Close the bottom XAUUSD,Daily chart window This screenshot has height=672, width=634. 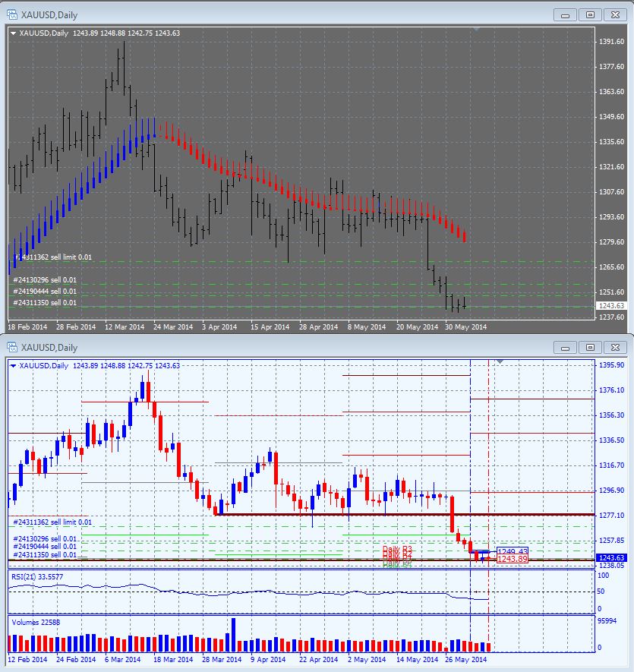tap(615, 347)
